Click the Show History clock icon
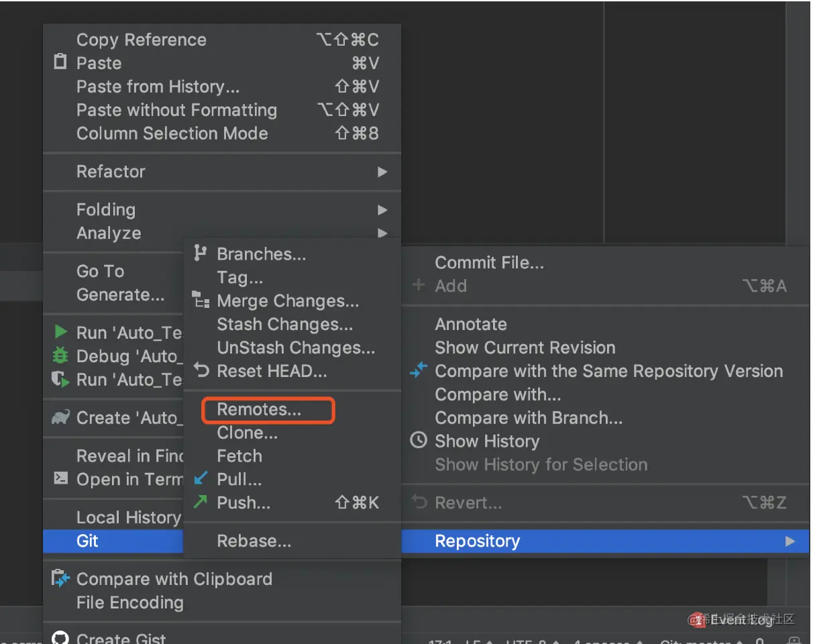 coord(419,441)
